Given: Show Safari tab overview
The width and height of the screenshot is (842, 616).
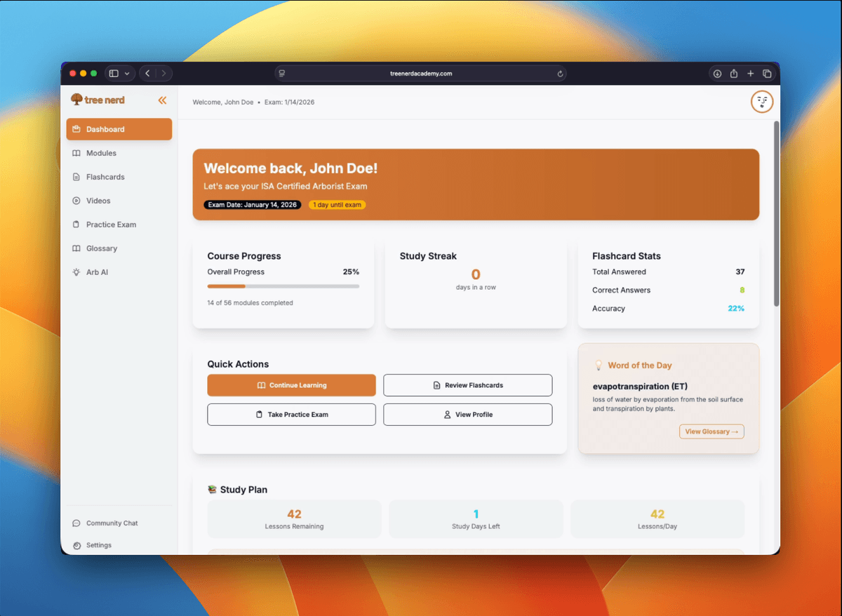Looking at the screenshot, I should tap(767, 74).
